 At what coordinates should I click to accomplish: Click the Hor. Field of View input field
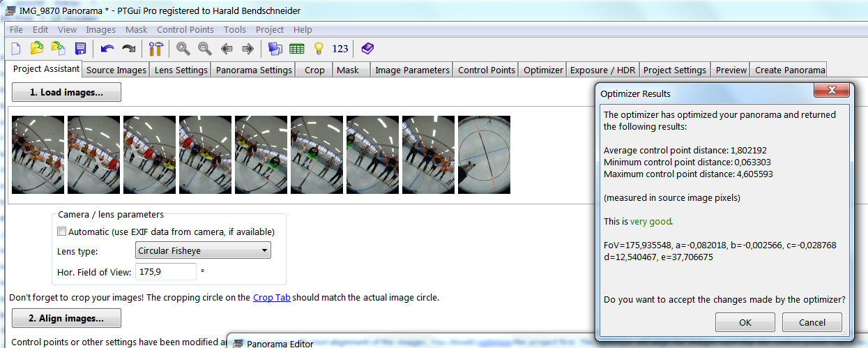166,272
